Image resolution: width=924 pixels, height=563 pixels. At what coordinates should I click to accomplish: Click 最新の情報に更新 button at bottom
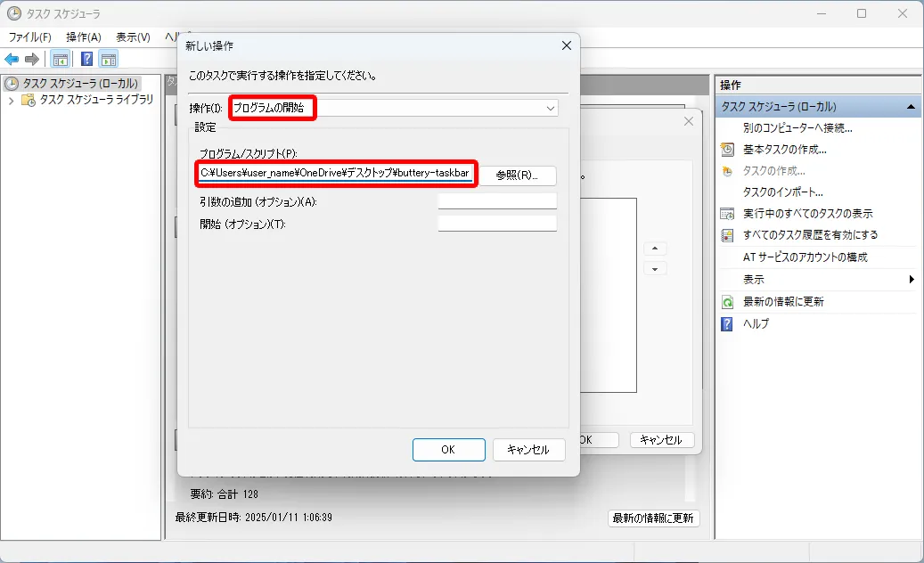coord(653,518)
